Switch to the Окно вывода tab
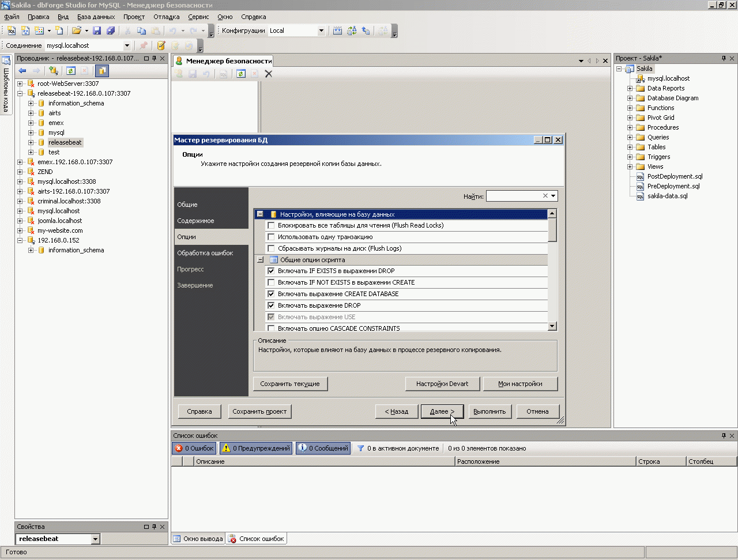 [198, 539]
